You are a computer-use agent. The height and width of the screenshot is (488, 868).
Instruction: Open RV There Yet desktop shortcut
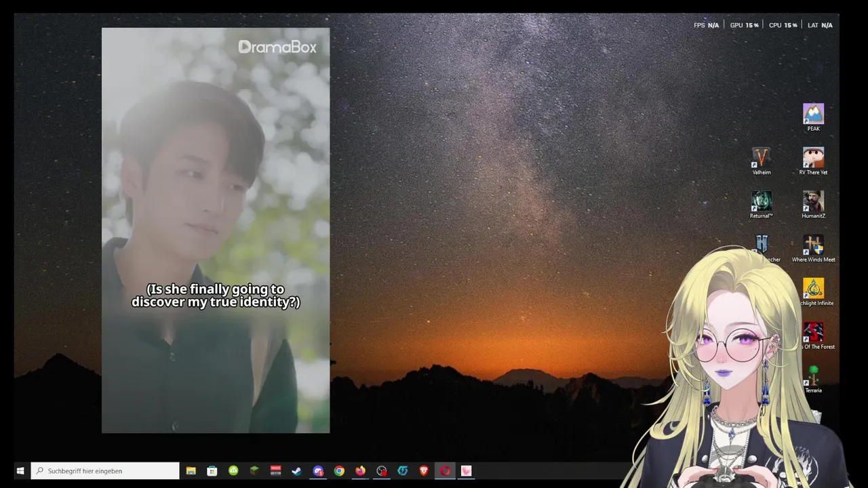point(813,161)
